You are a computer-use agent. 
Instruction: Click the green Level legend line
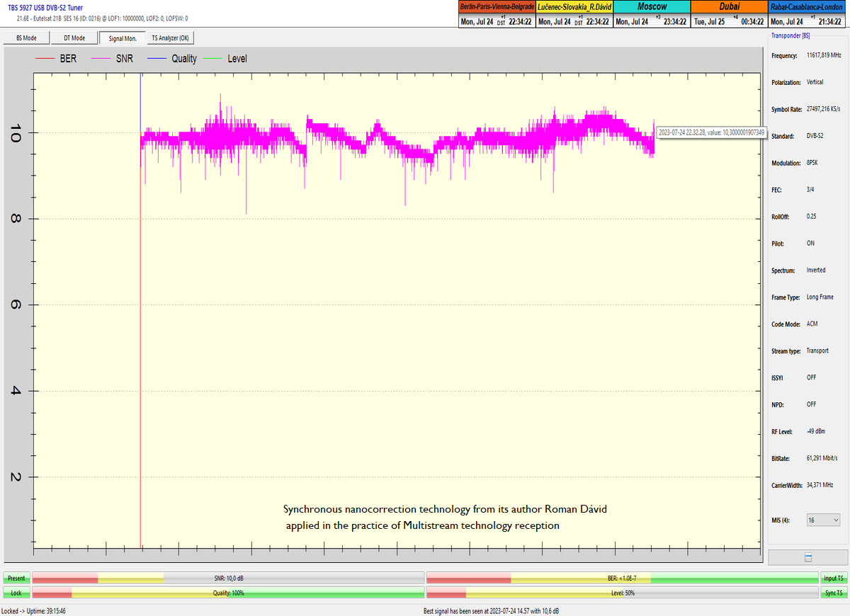click(212, 59)
